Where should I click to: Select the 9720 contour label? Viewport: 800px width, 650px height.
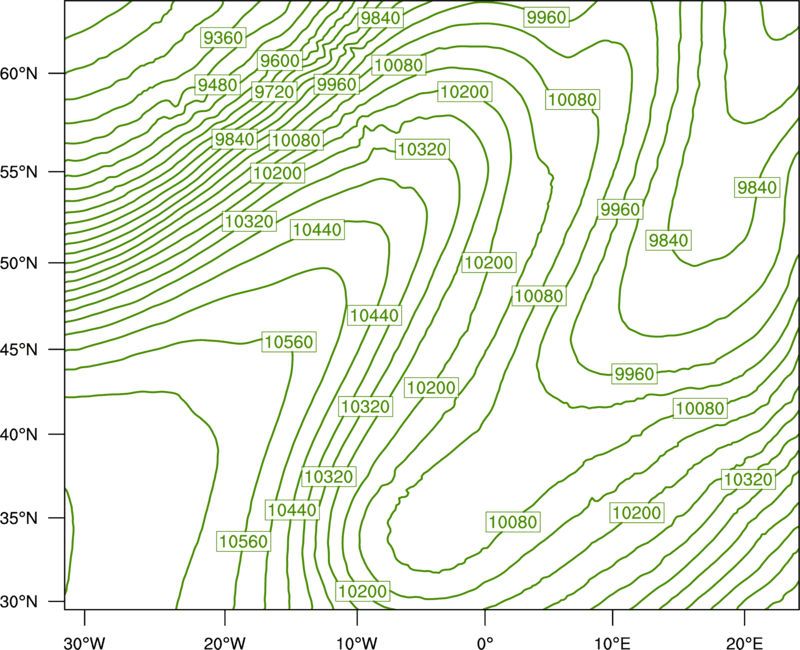(x=274, y=92)
